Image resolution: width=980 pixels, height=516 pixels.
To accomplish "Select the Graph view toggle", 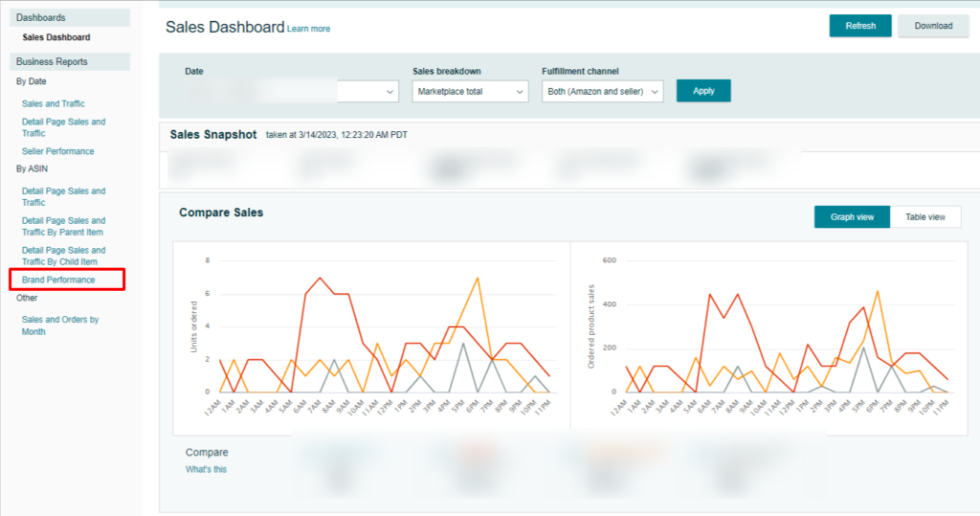I will 852,217.
